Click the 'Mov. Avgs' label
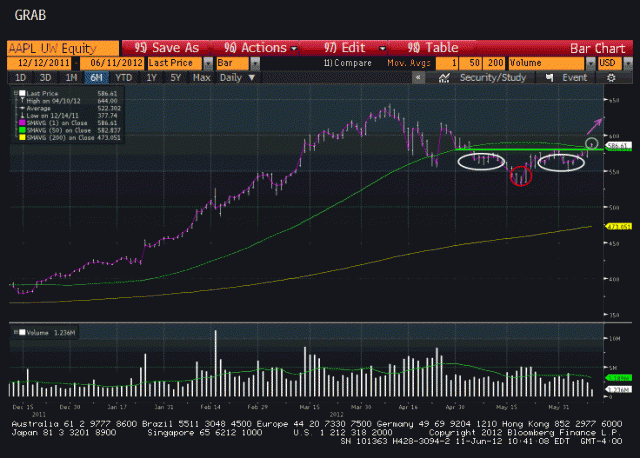 click(409, 63)
